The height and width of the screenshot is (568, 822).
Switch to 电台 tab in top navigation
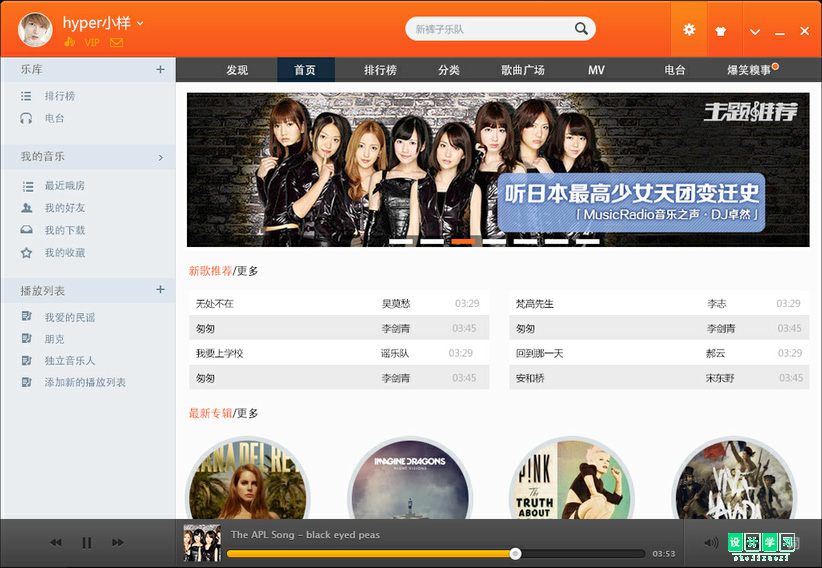point(674,70)
